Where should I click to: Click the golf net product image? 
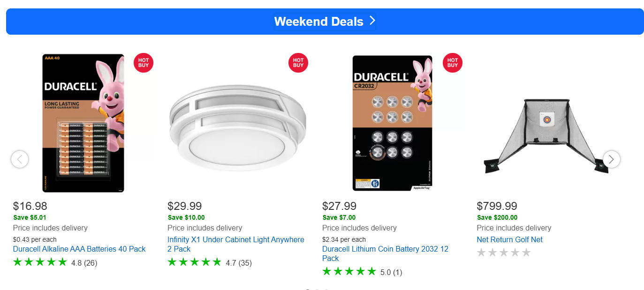click(546, 136)
